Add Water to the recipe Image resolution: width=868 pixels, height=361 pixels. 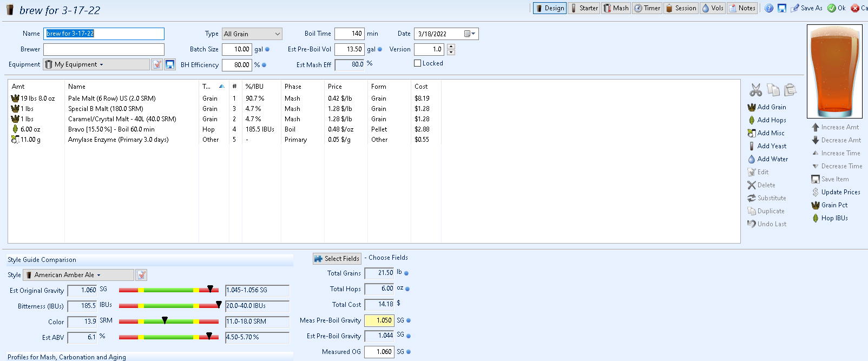pos(768,159)
